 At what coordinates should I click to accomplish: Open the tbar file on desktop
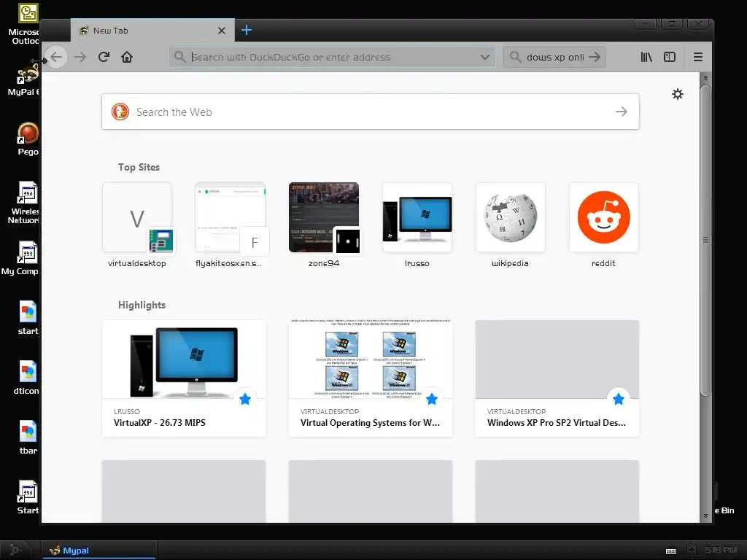(x=28, y=437)
